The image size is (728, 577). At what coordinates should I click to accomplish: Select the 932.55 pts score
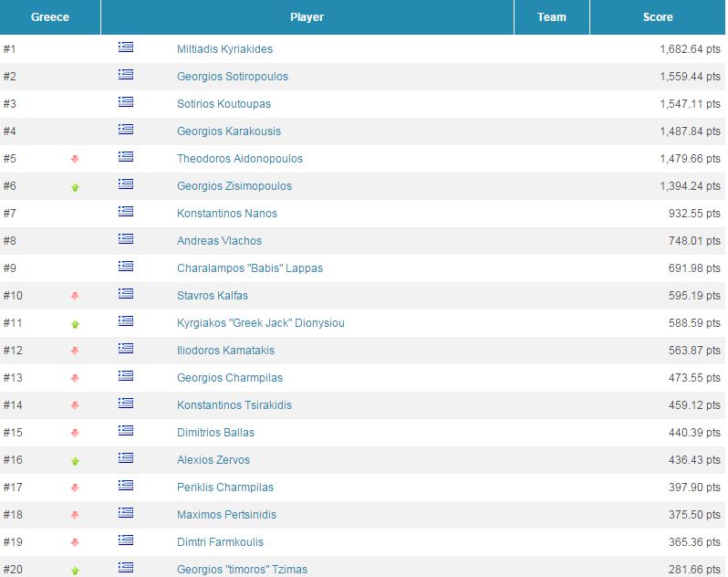694,214
